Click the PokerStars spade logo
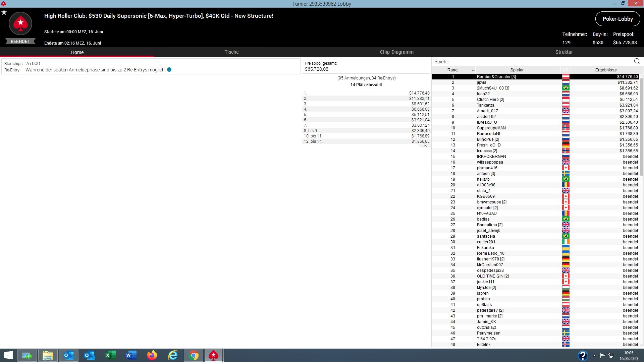 (x=20, y=23)
